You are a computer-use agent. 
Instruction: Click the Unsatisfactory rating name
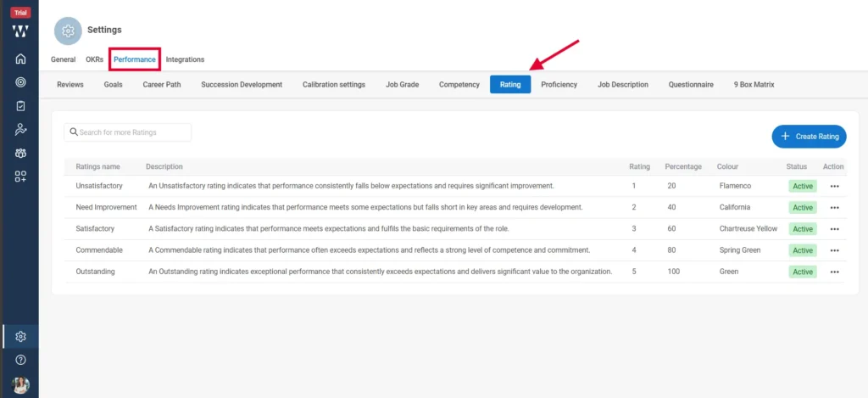[99, 186]
